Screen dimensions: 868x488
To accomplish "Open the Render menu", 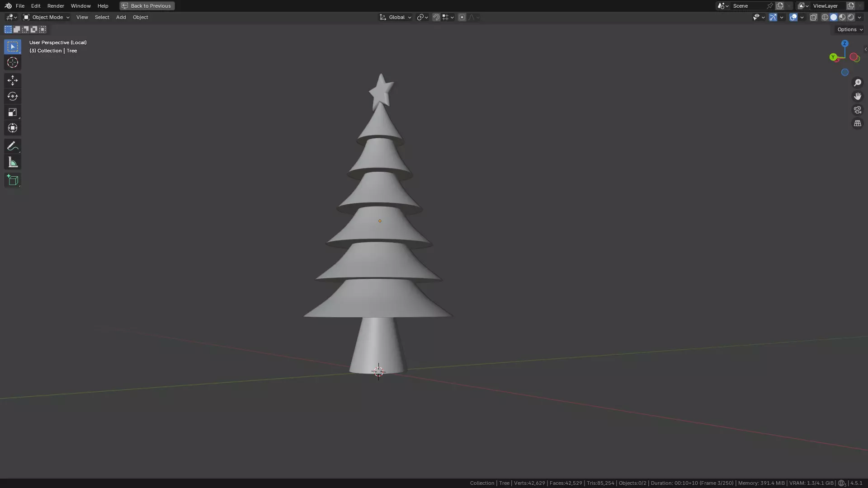I will pos(56,6).
